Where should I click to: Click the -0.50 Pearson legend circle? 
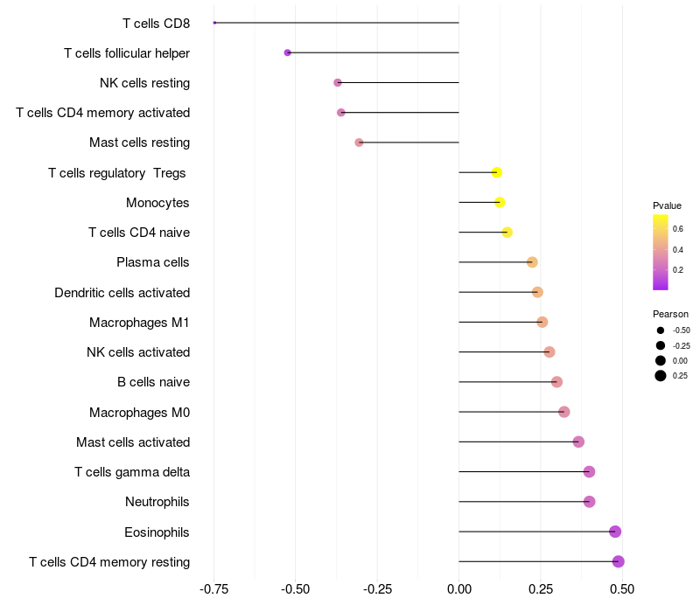click(x=660, y=330)
